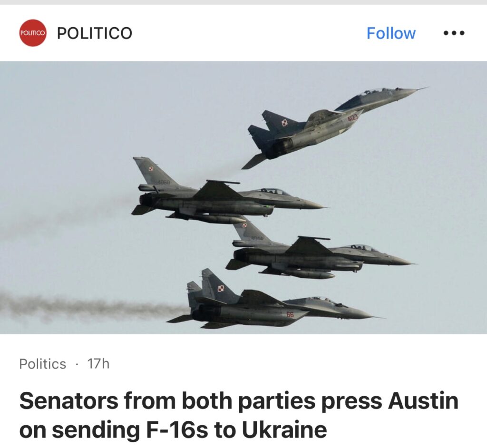Open the POLITICO publisher name
This screenshot has width=487, height=448.
click(x=95, y=33)
